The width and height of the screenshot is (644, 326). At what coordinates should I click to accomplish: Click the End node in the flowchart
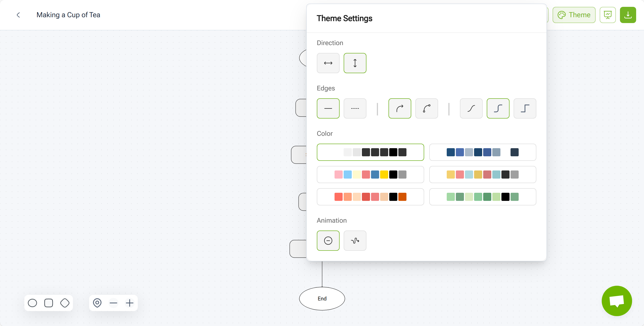click(322, 298)
